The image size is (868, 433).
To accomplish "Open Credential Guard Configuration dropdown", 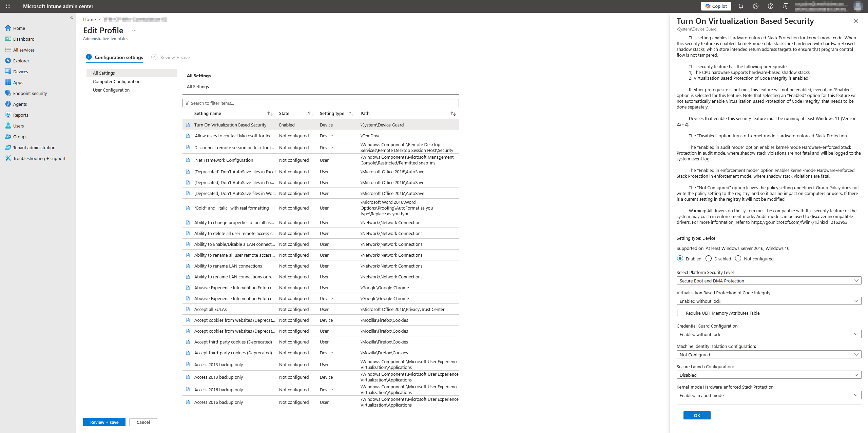I will pyautogui.click(x=769, y=334).
